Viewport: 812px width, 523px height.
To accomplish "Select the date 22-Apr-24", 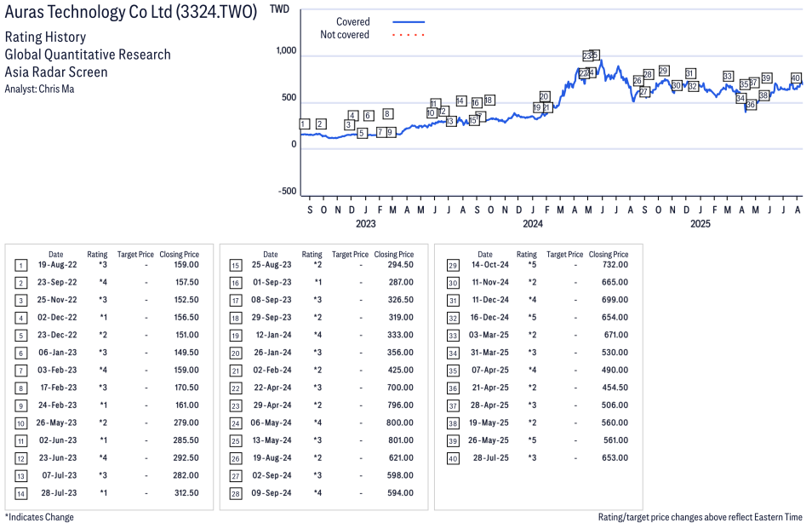I will (x=273, y=388).
